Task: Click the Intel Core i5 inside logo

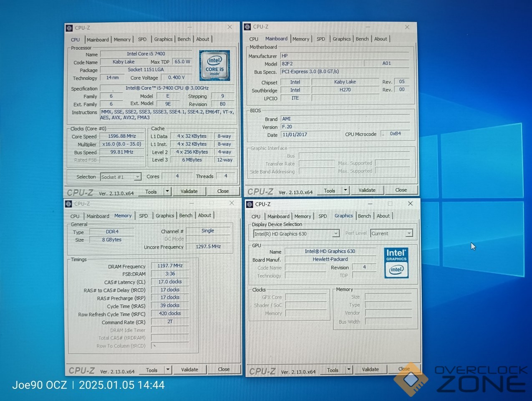Action: click(x=214, y=66)
